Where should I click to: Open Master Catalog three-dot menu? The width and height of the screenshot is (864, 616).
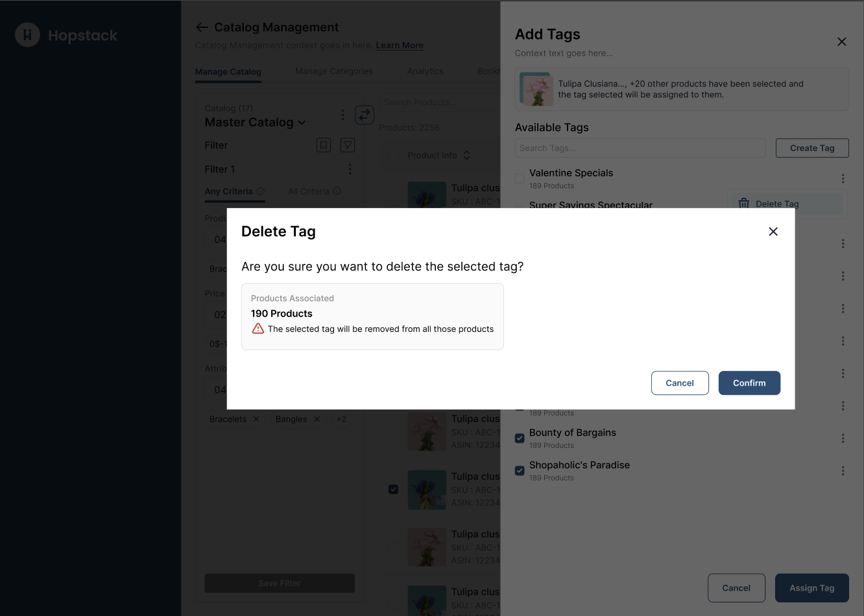coord(342,115)
